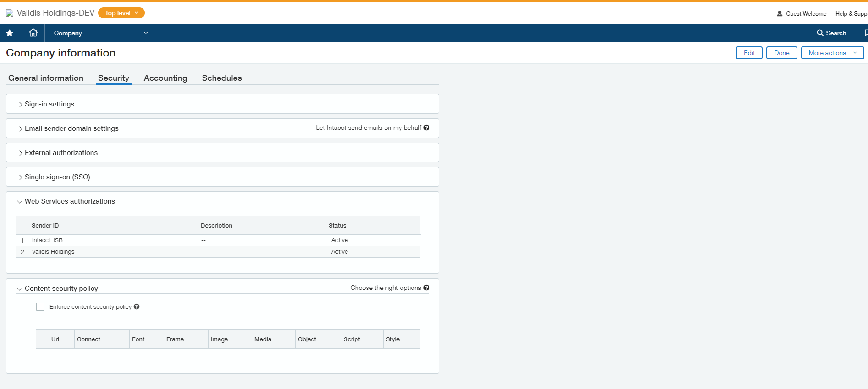Select the Validis Holdings sender row

[x=218, y=252]
